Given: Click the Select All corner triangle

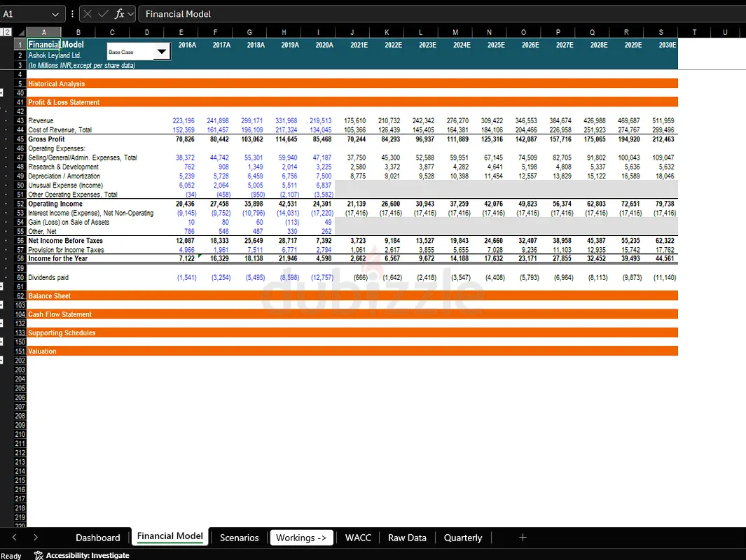Looking at the screenshot, I should pyautogui.click(x=20, y=32).
